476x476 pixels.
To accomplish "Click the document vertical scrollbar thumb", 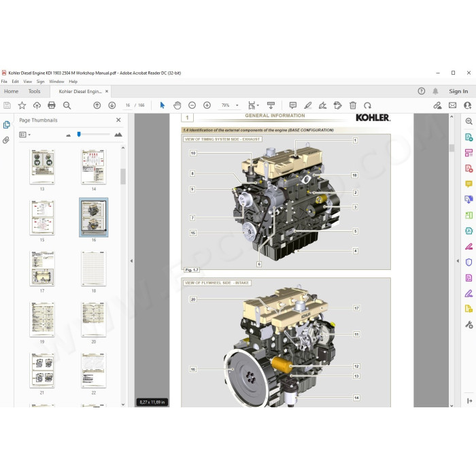I will [x=452, y=148].
